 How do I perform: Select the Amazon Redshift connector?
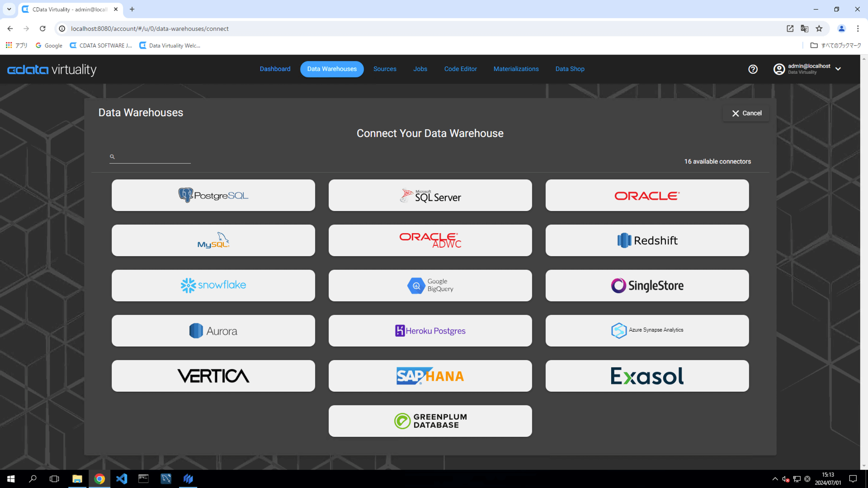coord(647,240)
